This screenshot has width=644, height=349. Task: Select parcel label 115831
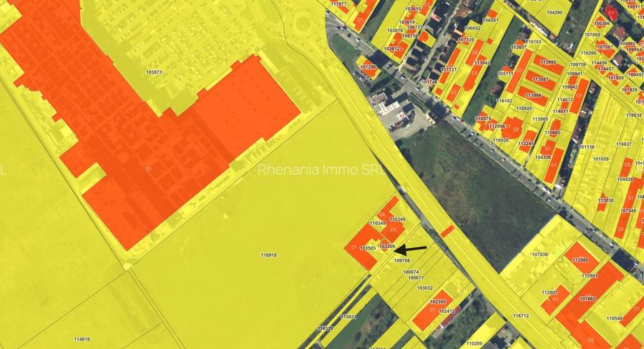click(348, 317)
